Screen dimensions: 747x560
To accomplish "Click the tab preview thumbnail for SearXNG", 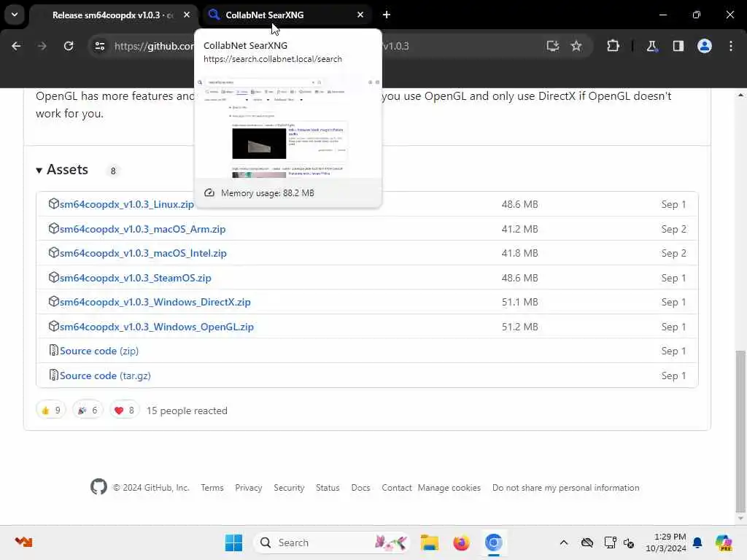I will coord(287,127).
